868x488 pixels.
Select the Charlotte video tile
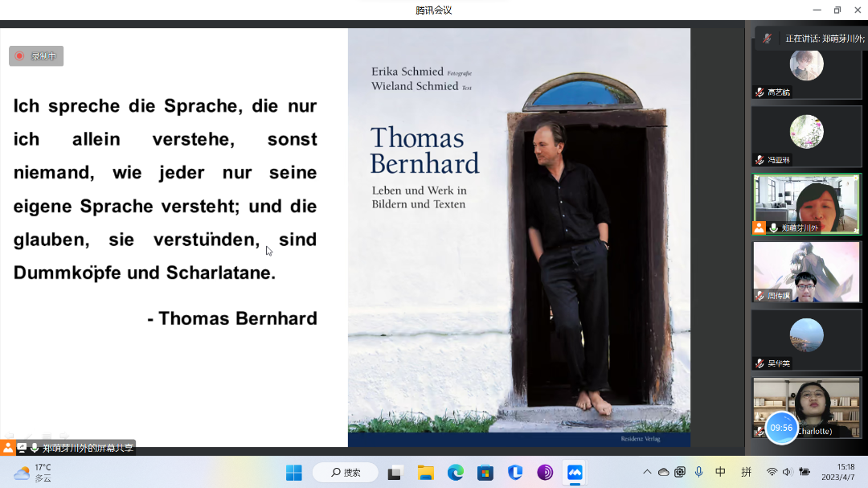[807, 408]
